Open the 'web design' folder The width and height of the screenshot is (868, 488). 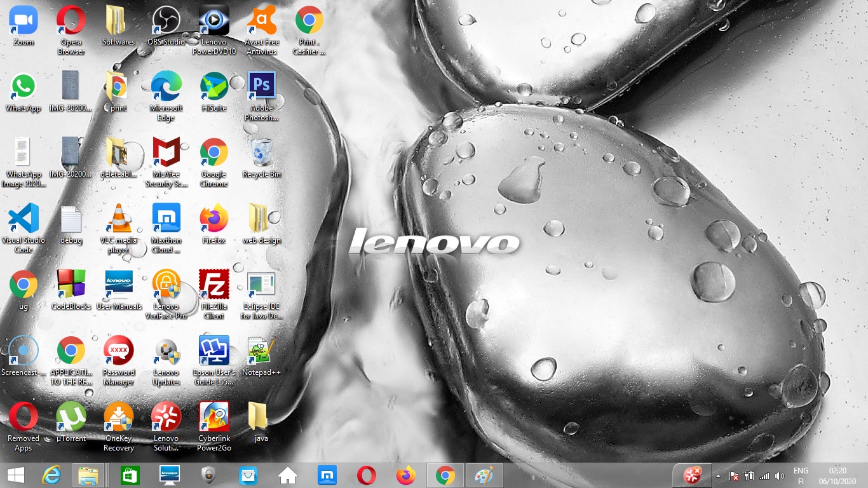click(x=261, y=219)
